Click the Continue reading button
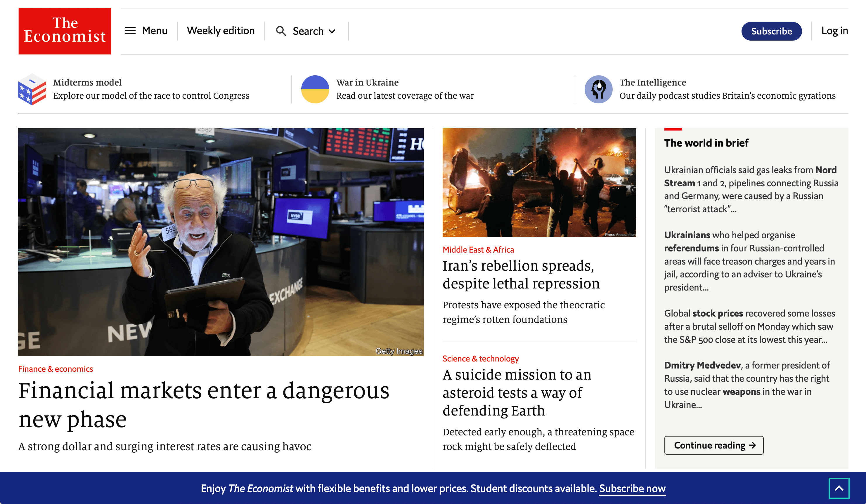This screenshot has height=504, width=866. [714, 445]
